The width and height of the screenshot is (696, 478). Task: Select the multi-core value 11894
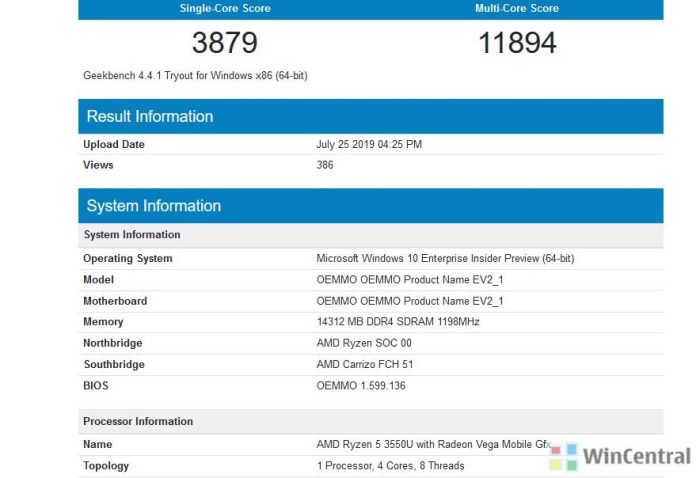click(517, 43)
